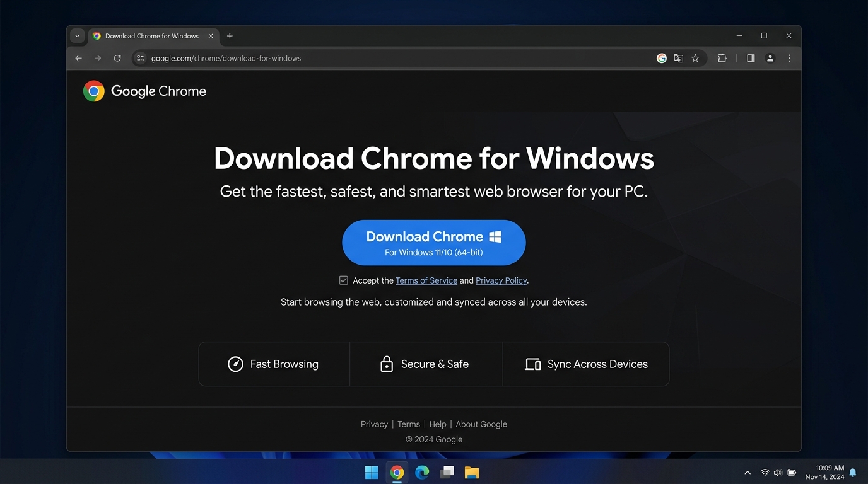Screen dimensions: 868x484
Task: Click the Fast Browsing compass icon
Action: [235, 364]
